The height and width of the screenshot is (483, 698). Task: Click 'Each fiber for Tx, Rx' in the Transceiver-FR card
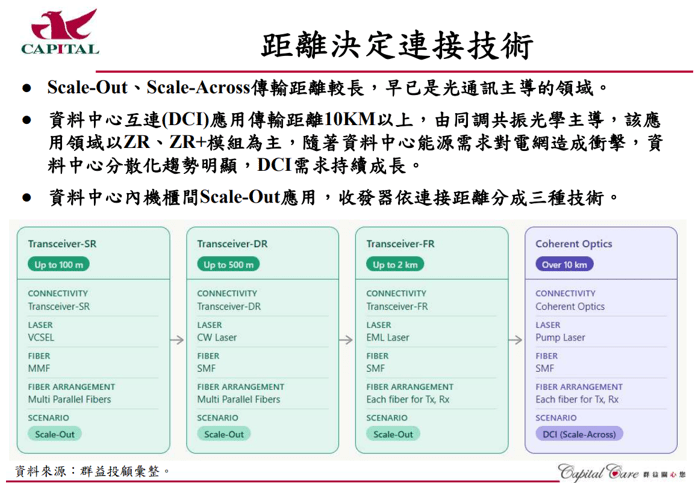click(408, 399)
